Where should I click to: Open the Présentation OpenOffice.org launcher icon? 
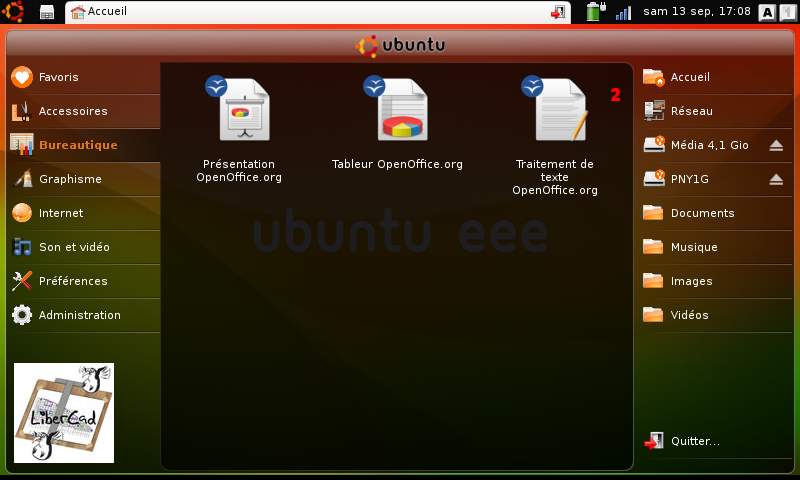(x=238, y=108)
